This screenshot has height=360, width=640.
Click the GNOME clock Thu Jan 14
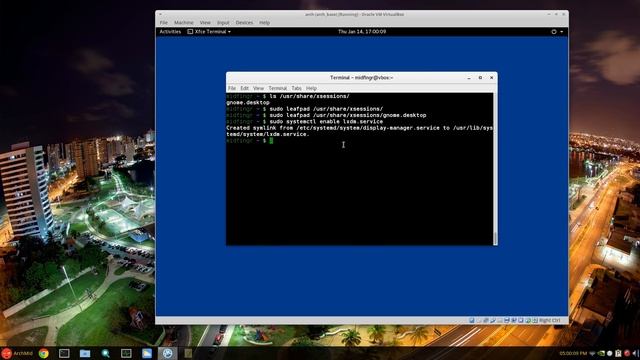coord(362,31)
